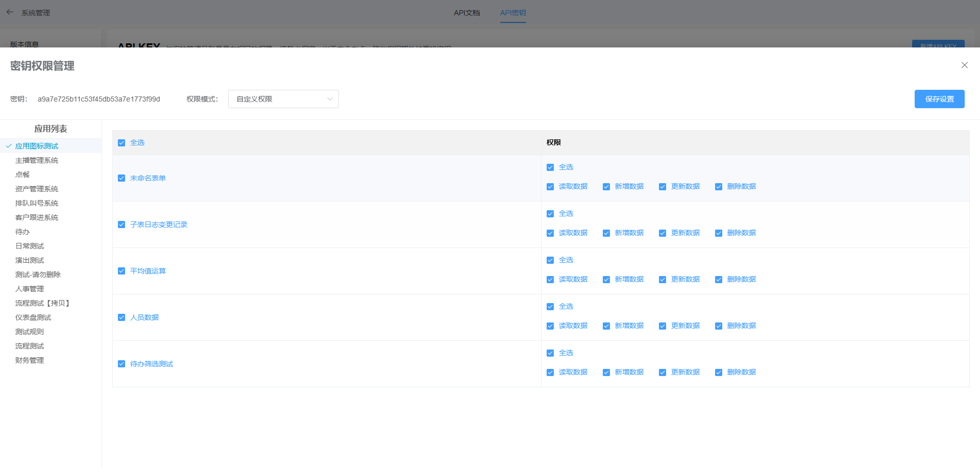
Task: Select 主播管理系统 in the app list
Action: [x=37, y=160]
